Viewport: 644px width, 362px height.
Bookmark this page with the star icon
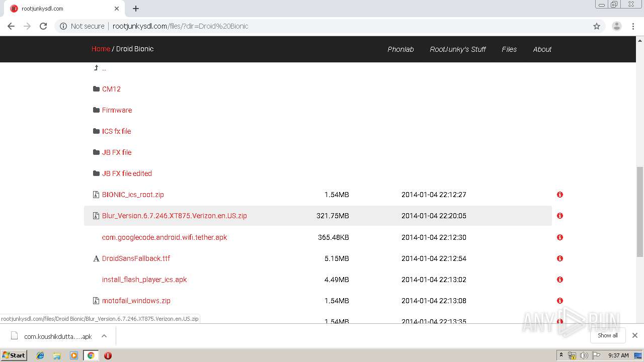coord(597,26)
